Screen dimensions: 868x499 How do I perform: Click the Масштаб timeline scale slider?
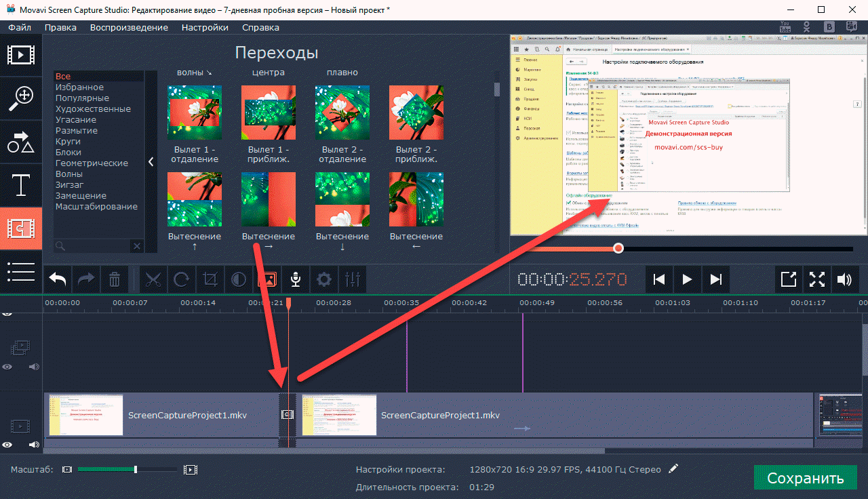pyautogui.click(x=127, y=469)
